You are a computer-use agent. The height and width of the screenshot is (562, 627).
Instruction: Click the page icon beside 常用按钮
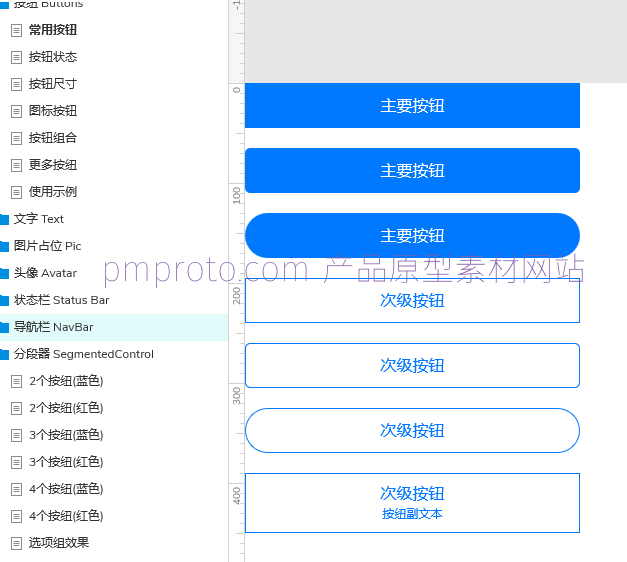click(16, 30)
